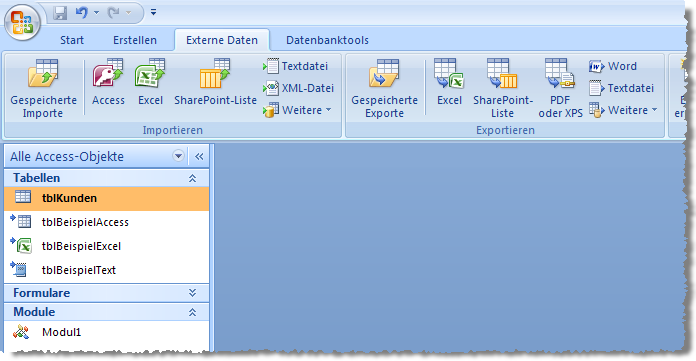Import an Excel spreadsheet
This screenshot has height=361, width=696.
click(150, 83)
